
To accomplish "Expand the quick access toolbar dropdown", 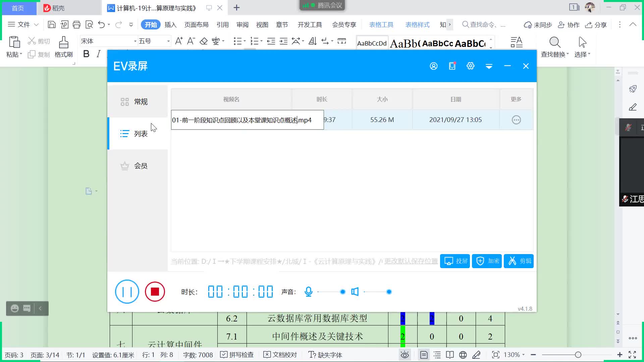I will coord(131,24).
